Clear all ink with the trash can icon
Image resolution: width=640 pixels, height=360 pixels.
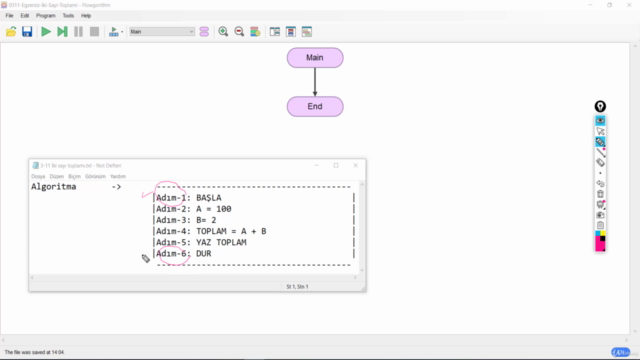[x=600, y=194]
